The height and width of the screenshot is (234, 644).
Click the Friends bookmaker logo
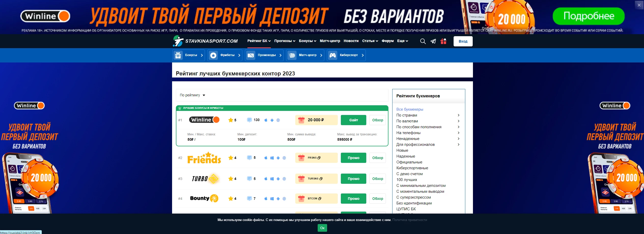(x=204, y=158)
